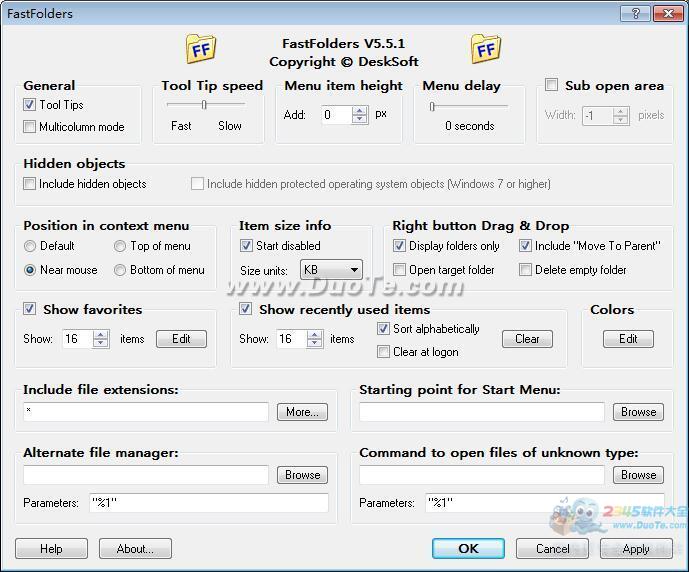Uncheck Display folders only
The width and height of the screenshot is (689, 572).
[x=399, y=246]
